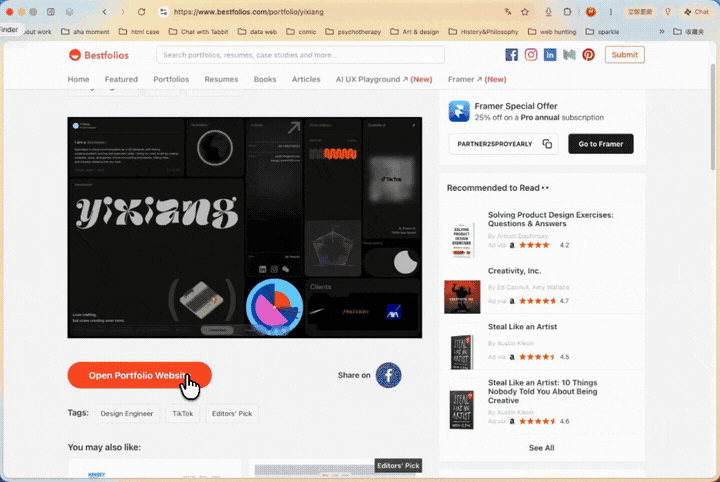The height and width of the screenshot is (482, 720).
Task: Click the icon beside the sidebar toggle
Action: [x=69, y=12]
